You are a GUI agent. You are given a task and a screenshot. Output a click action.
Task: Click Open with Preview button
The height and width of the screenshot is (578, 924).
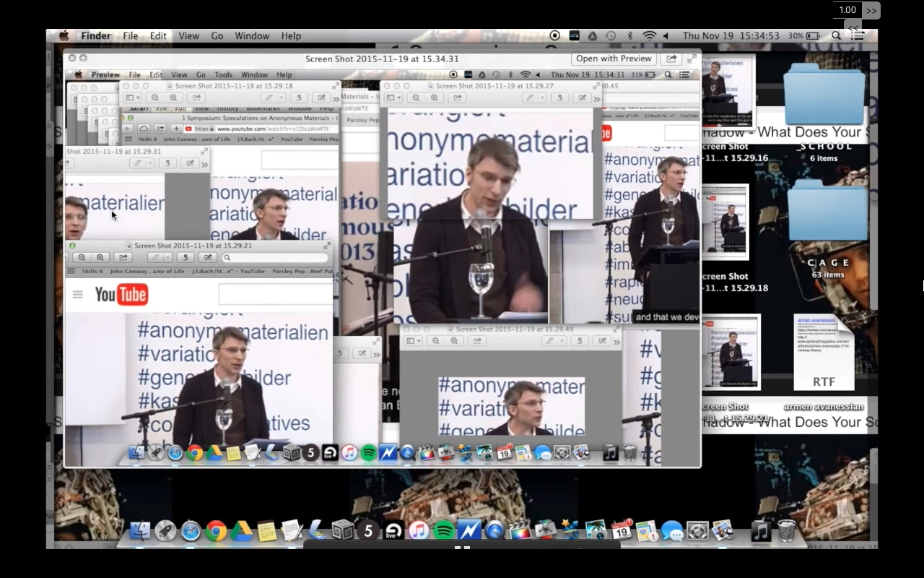click(x=614, y=59)
